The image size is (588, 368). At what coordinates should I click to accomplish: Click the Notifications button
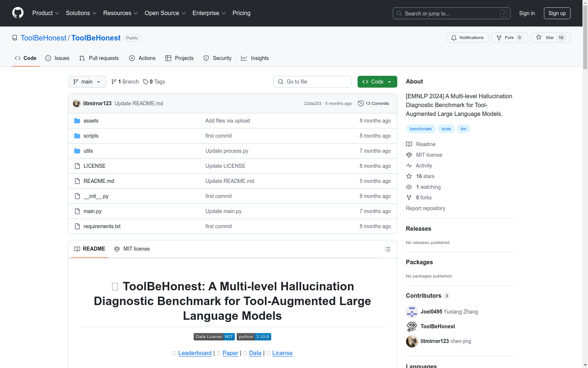click(467, 38)
